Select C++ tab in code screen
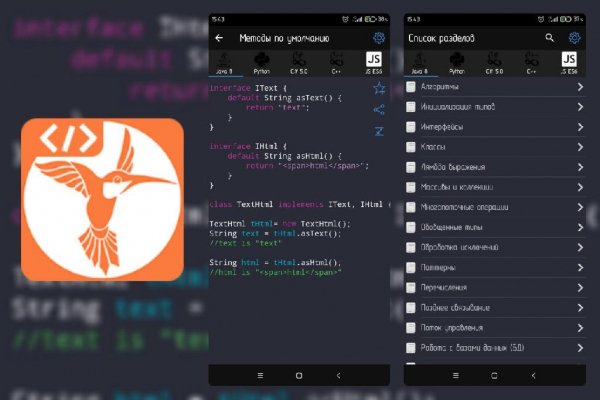This screenshot has width=600, height=400. pos(336,64)
